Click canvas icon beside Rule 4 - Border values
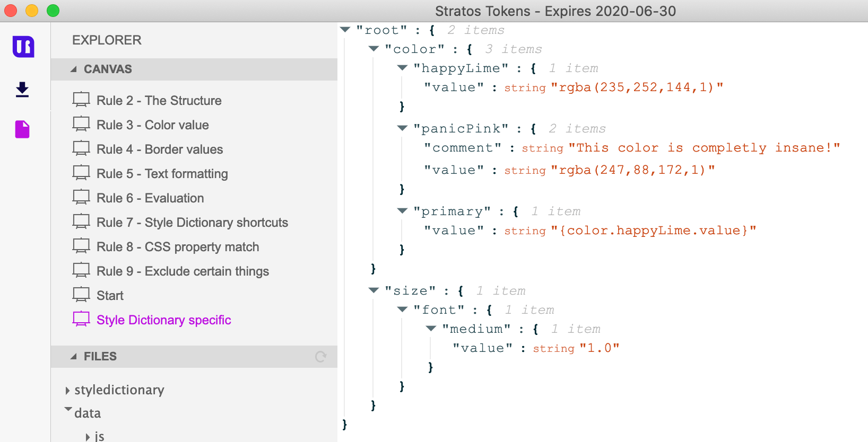868x442 pixels. [x=81, y=148]
